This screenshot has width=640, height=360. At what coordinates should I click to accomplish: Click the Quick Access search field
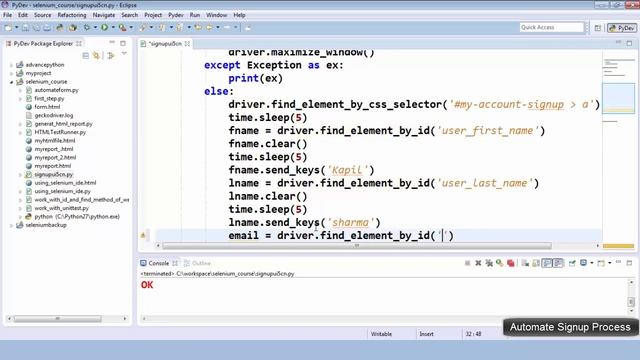click(x=551, y=27)
